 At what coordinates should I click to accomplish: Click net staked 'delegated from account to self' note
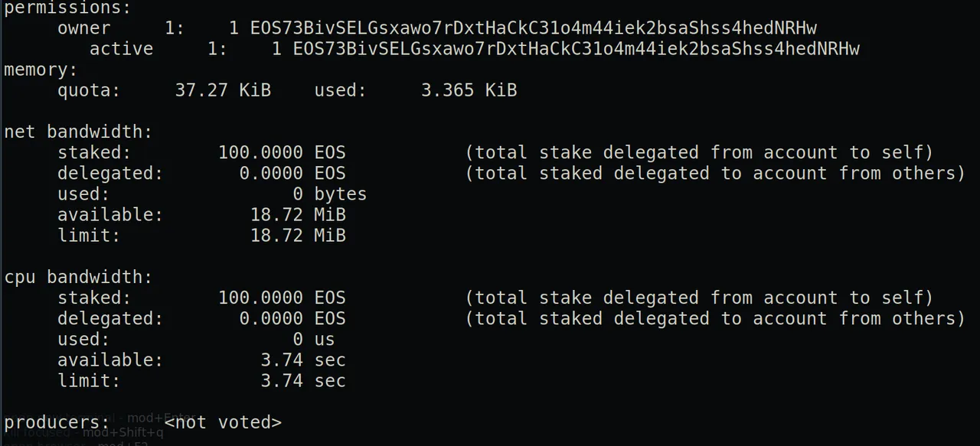[700, 152]
